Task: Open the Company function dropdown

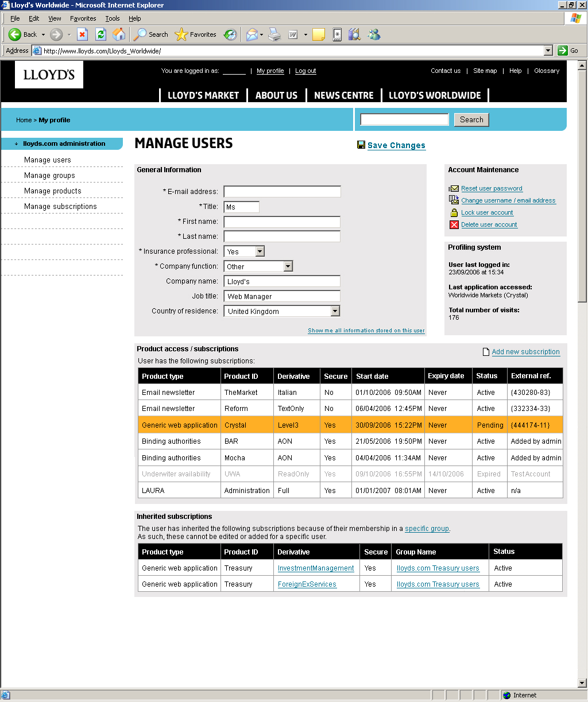Action: point(288,266)
